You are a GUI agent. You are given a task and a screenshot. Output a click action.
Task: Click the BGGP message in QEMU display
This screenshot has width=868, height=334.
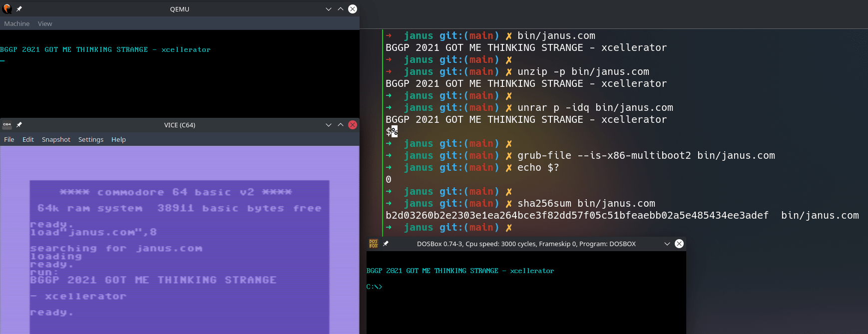(x=105, y=49)
